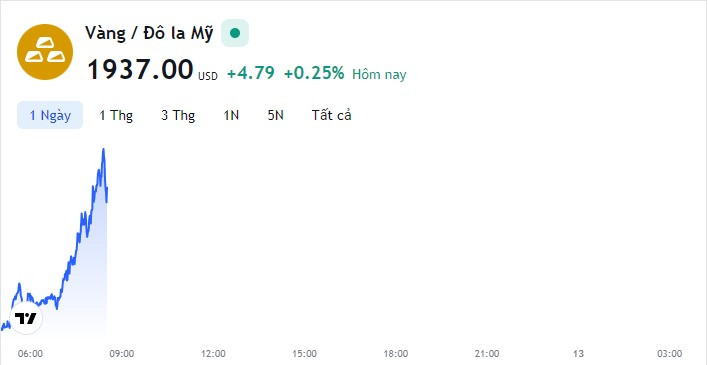Click the 12:00 time axis label
The width and height of the screenshot is (708, 365).
pos(213,353)
